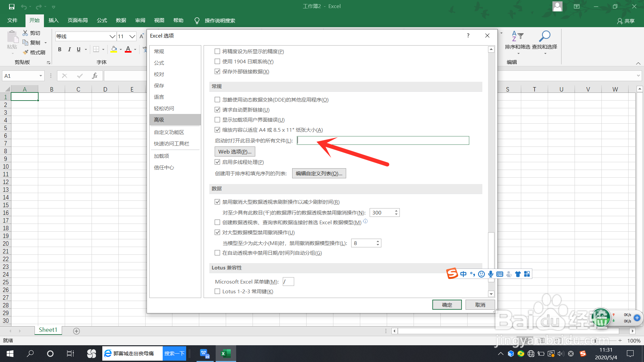Click the Insert Function fx icon
The image size is (644, 362).
pos(95,76)
